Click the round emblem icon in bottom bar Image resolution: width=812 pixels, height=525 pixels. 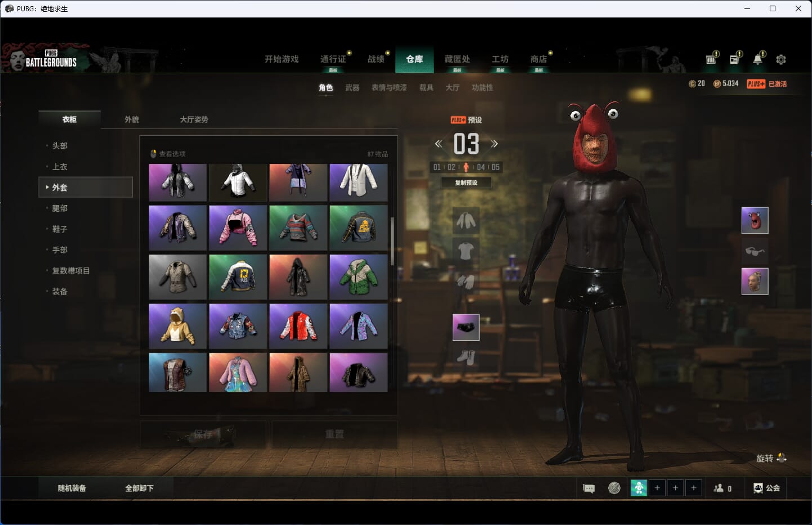[614, 488]
